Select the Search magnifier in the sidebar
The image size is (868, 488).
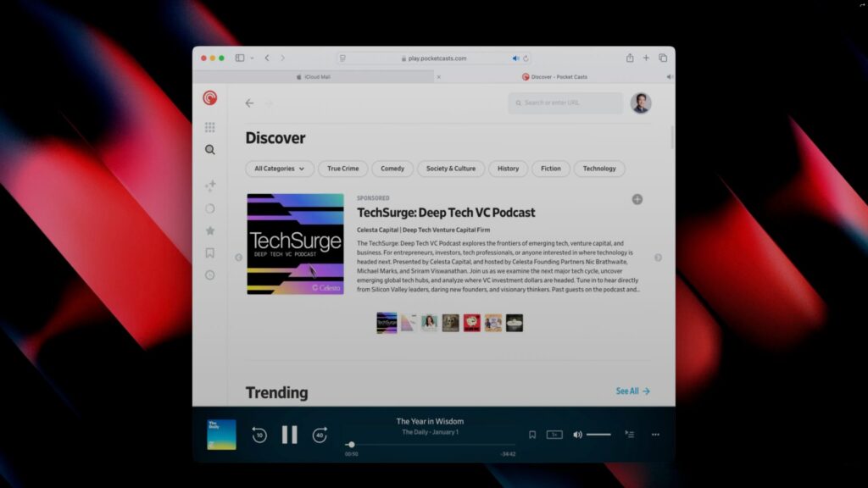(x=209, y=149)
